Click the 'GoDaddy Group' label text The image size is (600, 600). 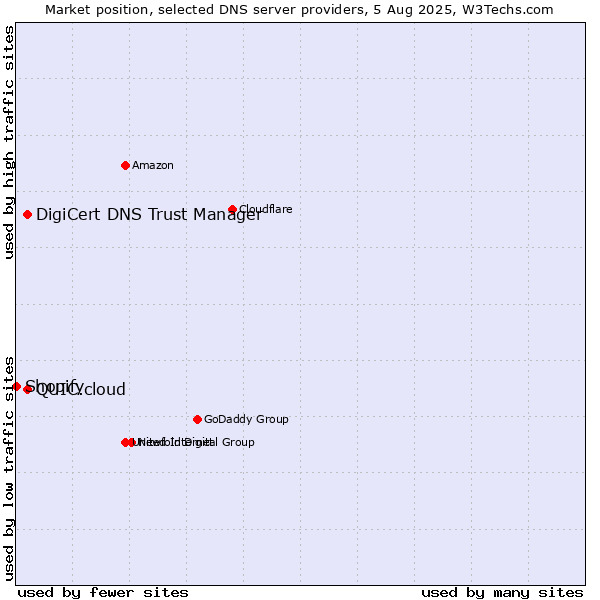tap(246, 419)
